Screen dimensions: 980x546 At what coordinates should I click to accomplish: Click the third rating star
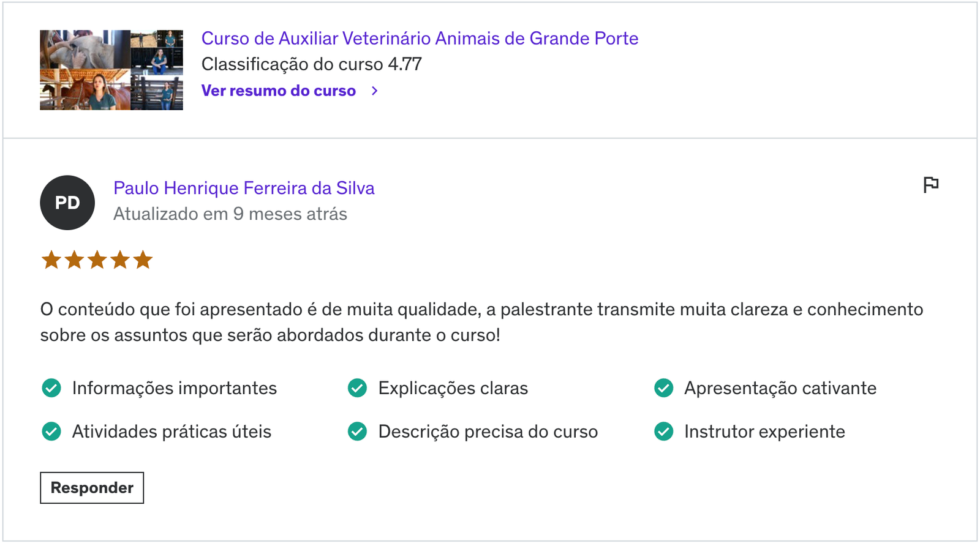(97, 260)
